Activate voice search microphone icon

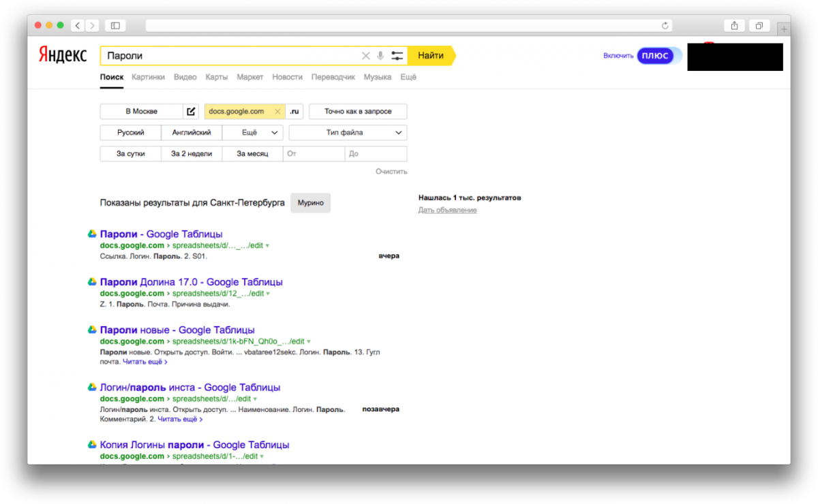(380, 56)
